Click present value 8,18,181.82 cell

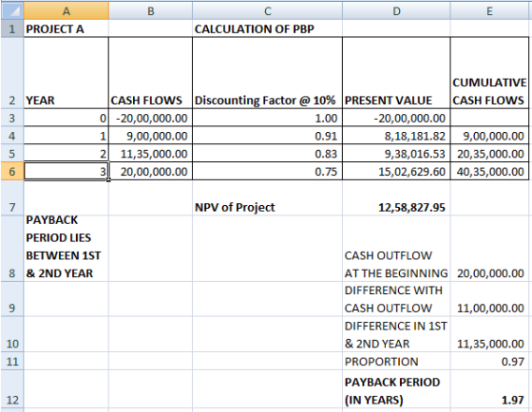396,136
